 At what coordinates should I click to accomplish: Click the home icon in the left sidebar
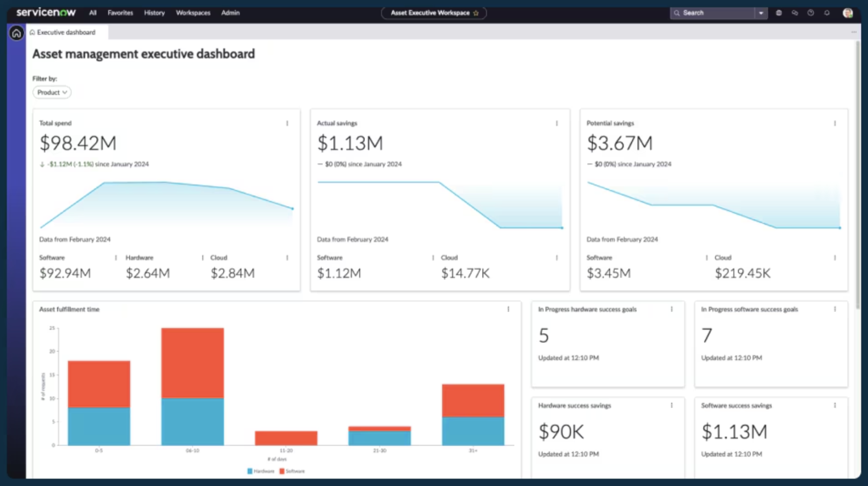16,33
